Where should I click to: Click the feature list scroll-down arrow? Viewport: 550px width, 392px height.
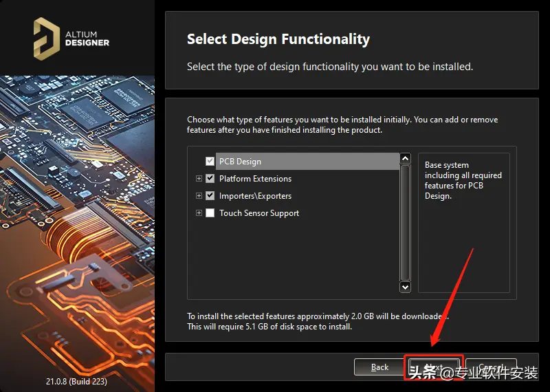(405, 287)
